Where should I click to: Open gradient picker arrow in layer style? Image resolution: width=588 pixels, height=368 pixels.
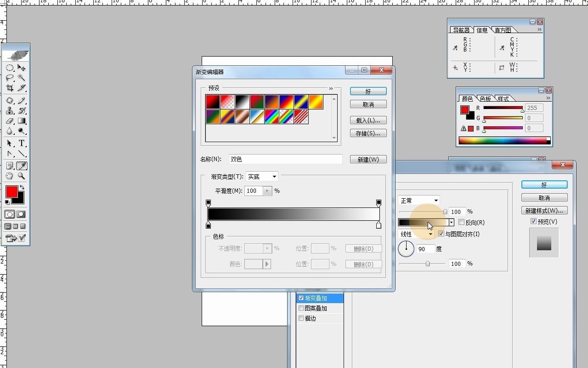click(x=452, y=223)
